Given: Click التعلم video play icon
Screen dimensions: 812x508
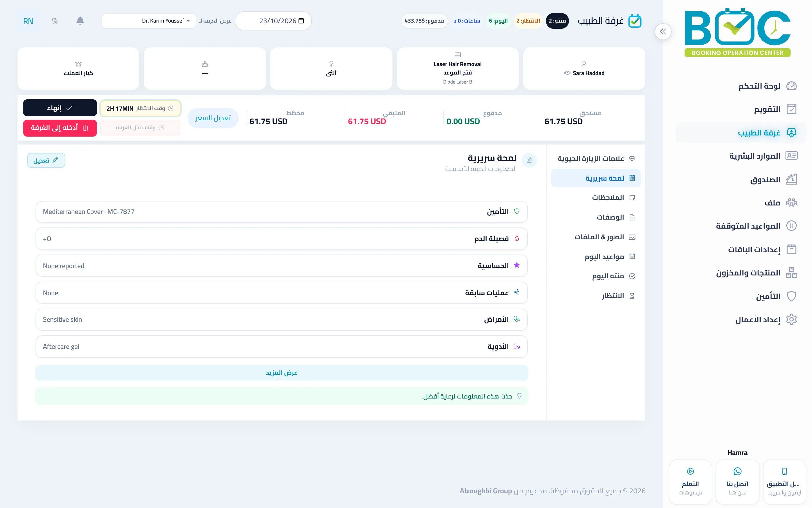Looking at the screenshot, I should tap(690, 471).
